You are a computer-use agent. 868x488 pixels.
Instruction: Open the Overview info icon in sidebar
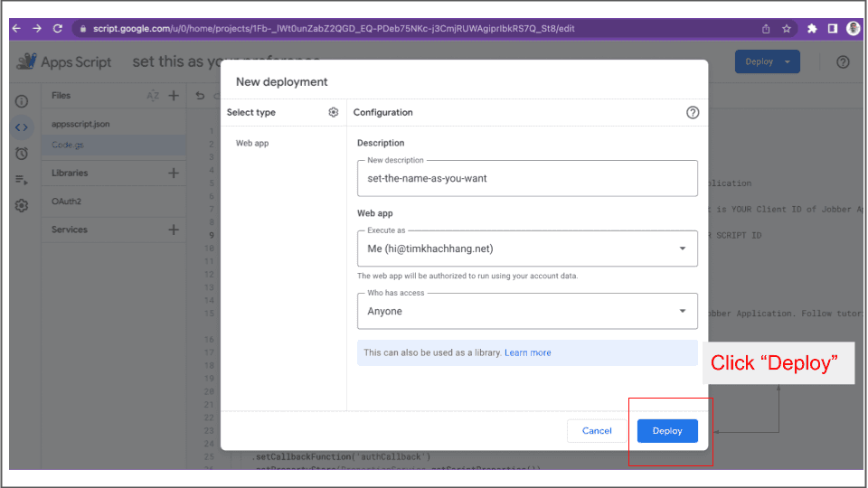(22, 101)
